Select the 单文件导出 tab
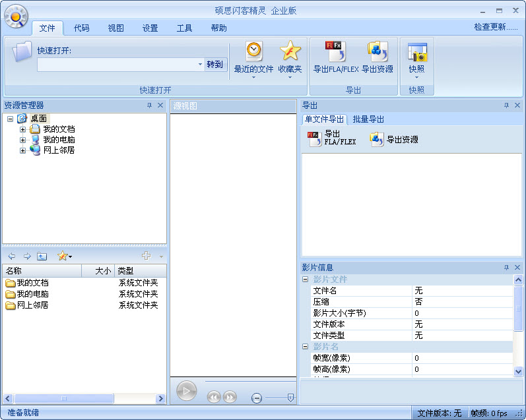This screenshot has width=526, height=420. point(324,119)
